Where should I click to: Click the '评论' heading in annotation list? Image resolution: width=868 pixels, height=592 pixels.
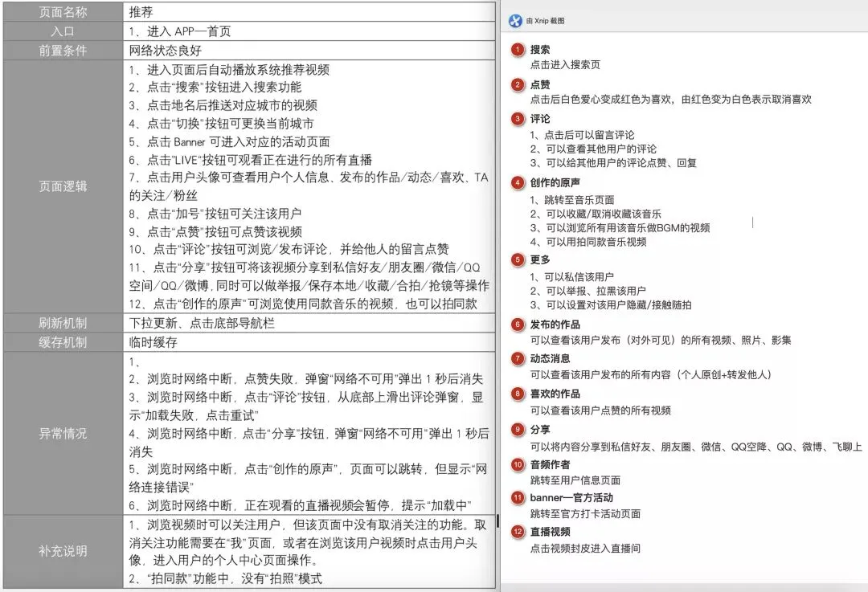[x=540, y=119]
